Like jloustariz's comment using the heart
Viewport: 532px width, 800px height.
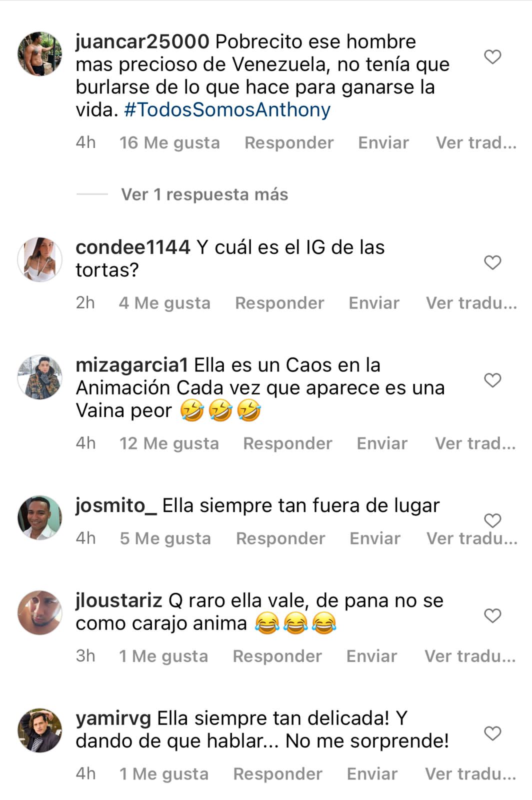coord(493,616)
